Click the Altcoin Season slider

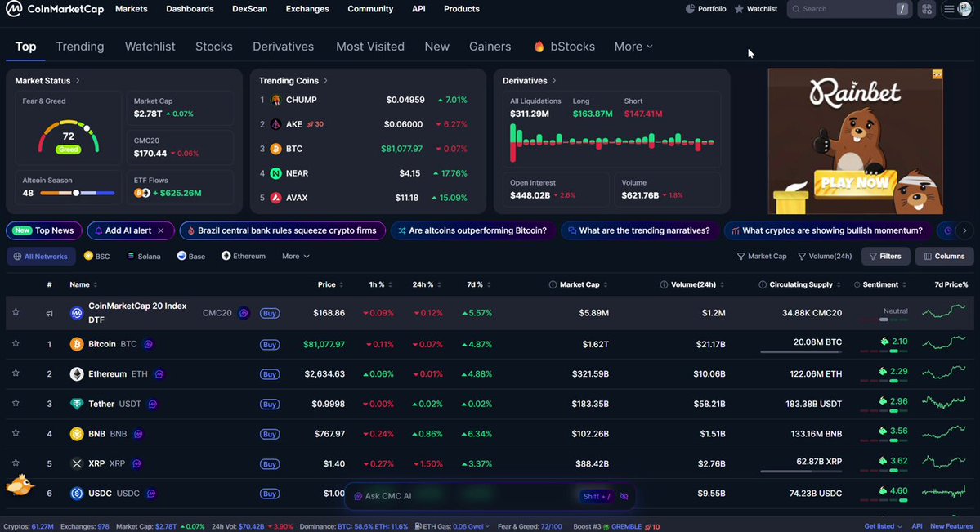(x=78, y=193)
